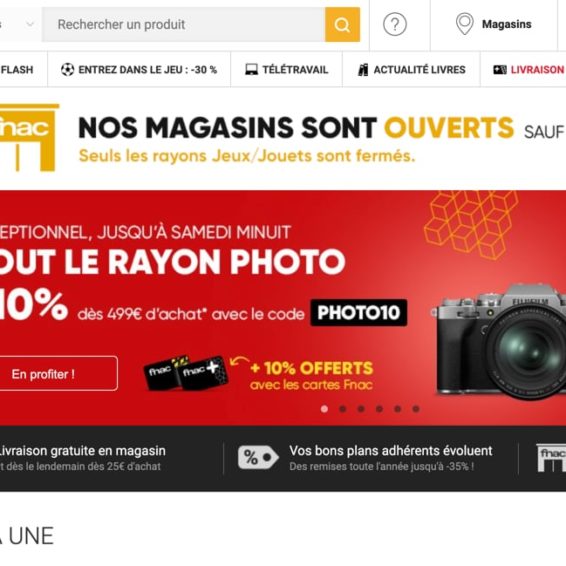The height and width of the screenshot is (566, 566).
Task: Click the delivery icon beside Livraison
Action: pos(500,69)
